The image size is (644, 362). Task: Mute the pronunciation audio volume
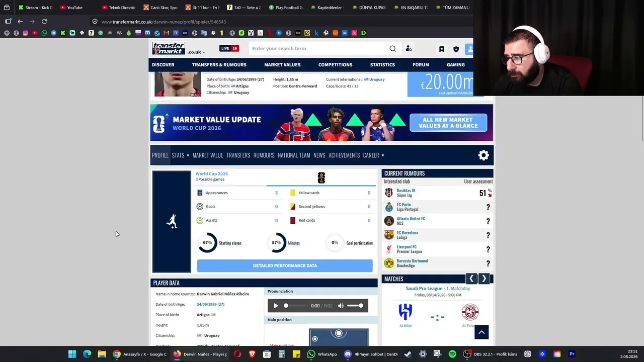[x=341, y=306]
